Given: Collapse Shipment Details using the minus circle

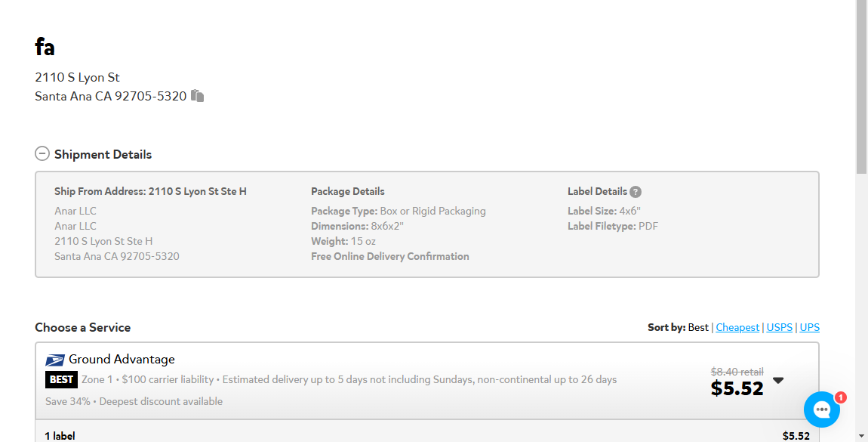Looking at the screenshot, I should point(42,153).
